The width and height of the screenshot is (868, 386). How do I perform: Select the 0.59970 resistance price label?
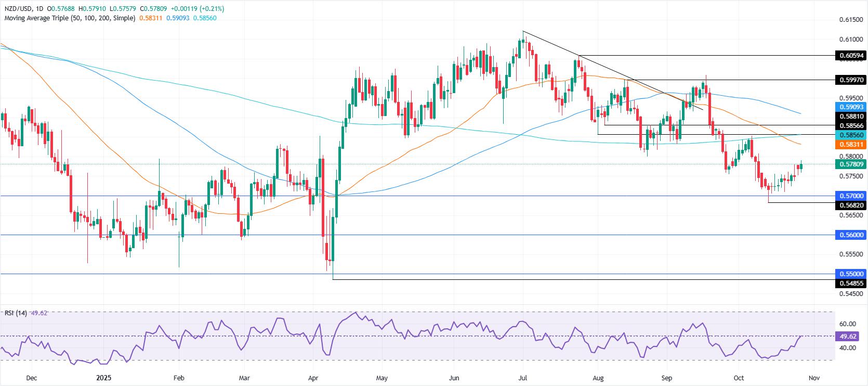850,80
